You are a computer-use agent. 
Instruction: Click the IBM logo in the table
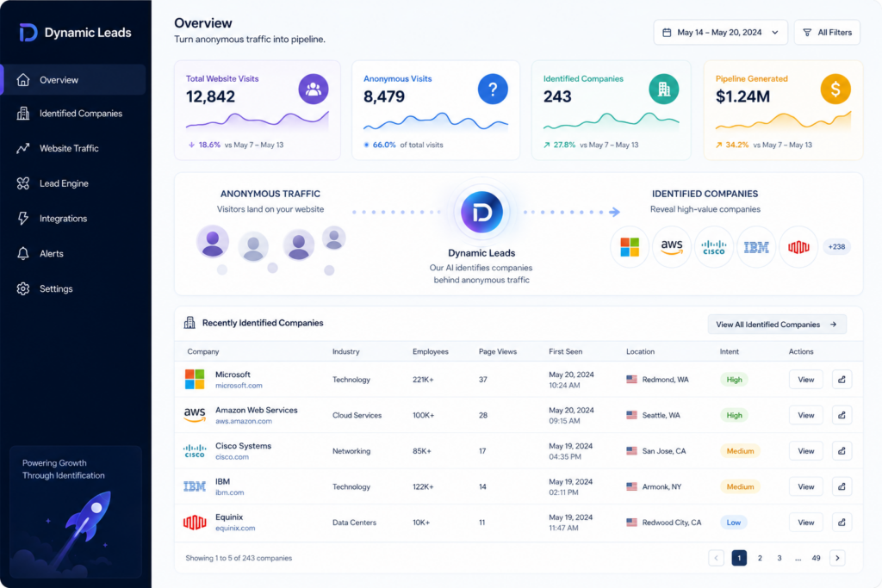tap(195, 486)
